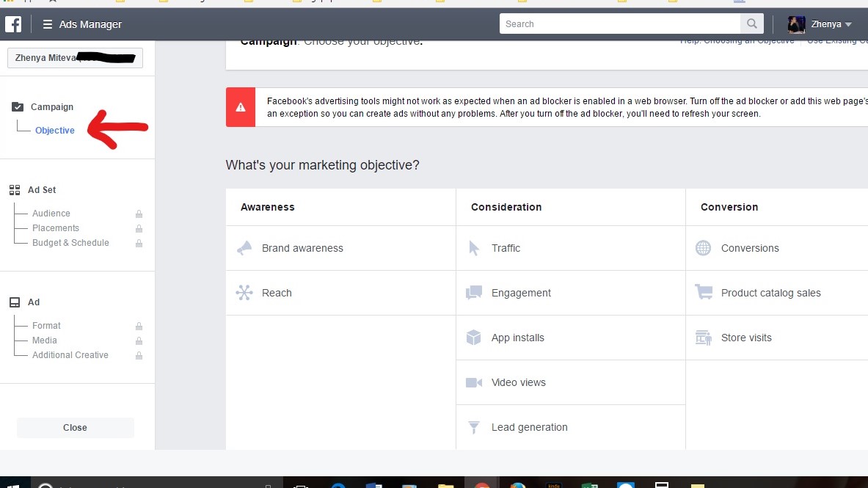868x488 pixels.
Task: Click the Ad Set grid icon
Action: point(15,190)
